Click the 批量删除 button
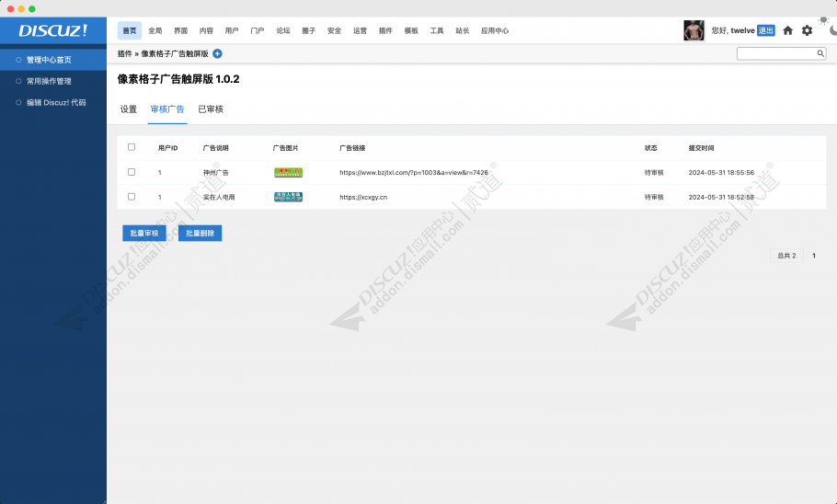 pos(200,234)
